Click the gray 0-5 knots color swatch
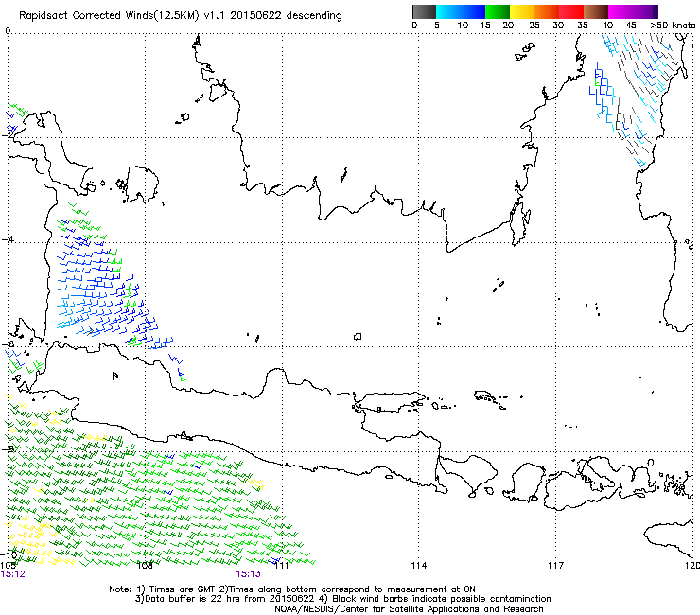 [x=425, y=11]
